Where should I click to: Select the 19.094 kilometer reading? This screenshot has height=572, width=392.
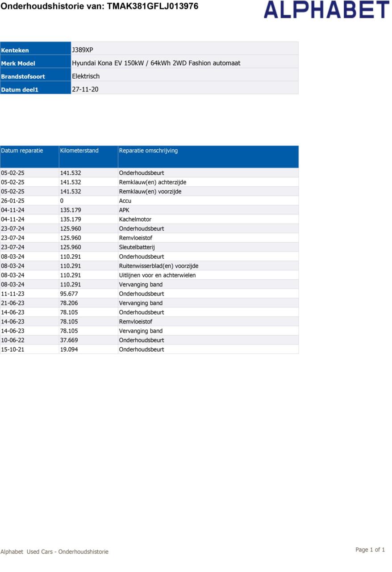pos(69,349)
